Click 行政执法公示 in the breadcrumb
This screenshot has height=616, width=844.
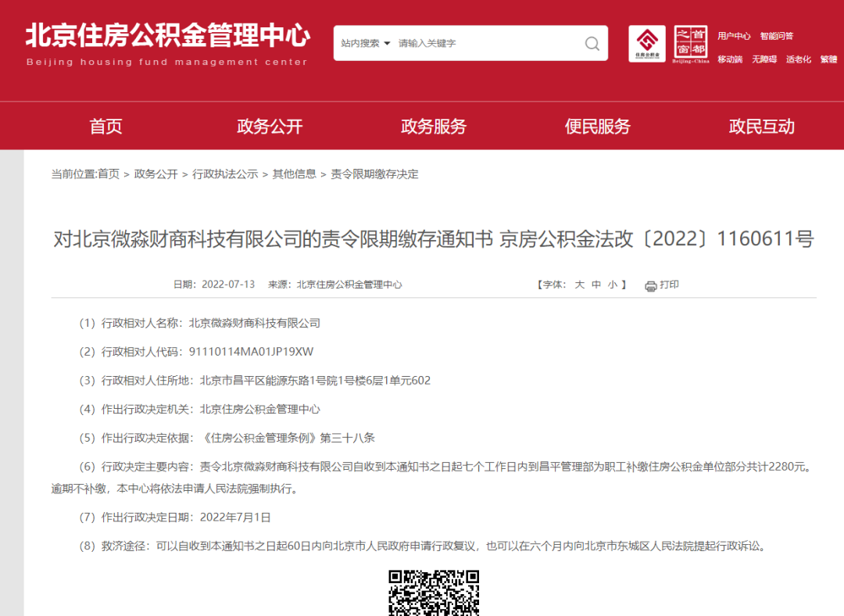[225, 174]
